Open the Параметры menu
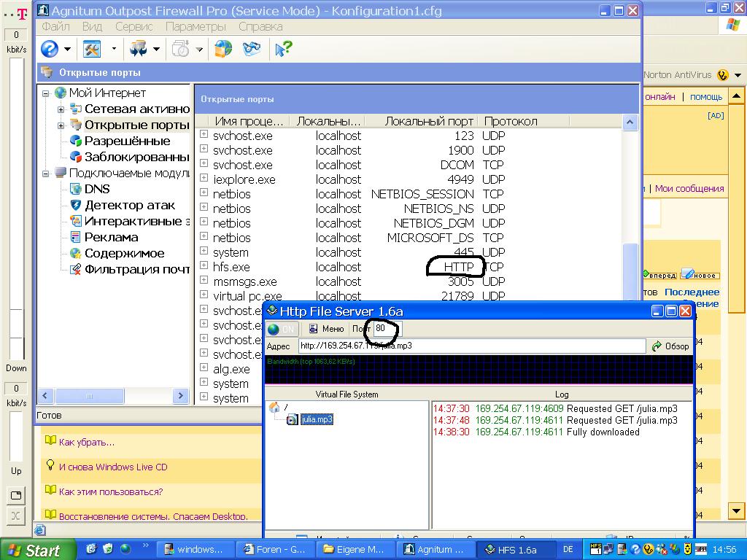The width and height of the screenshot is (747, 560). coord(196,27)
